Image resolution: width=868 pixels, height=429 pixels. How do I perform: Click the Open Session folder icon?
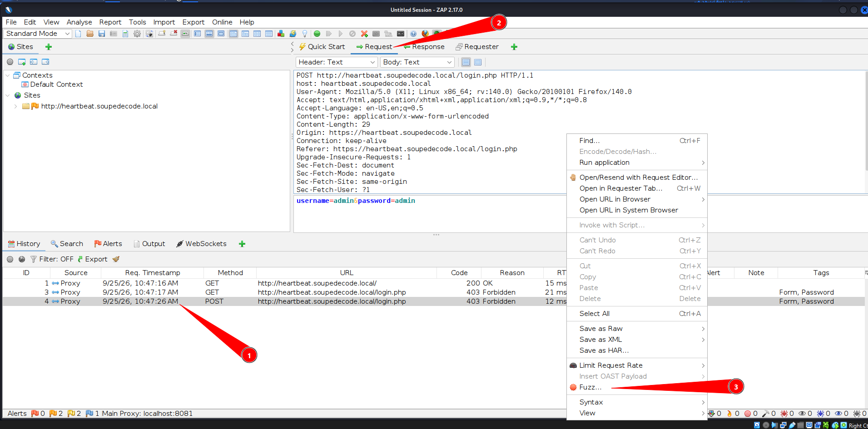pos(90,34)
